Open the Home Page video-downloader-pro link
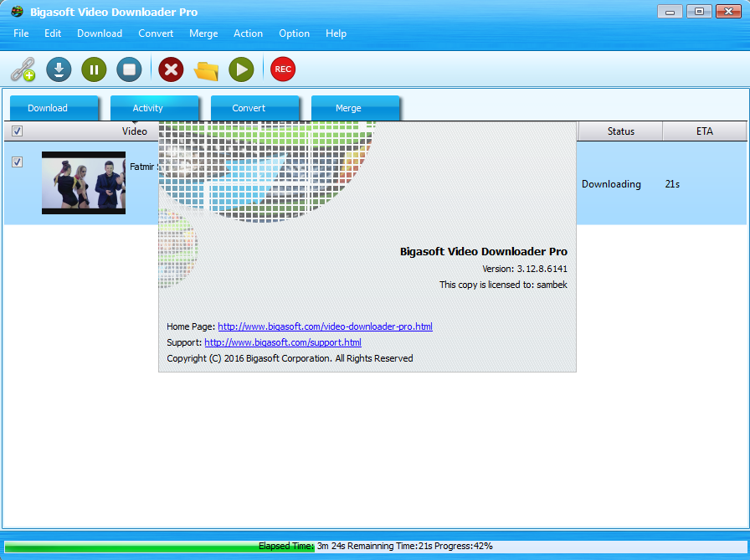The height and width of the screenshot is (560, 750). (325, 326)
